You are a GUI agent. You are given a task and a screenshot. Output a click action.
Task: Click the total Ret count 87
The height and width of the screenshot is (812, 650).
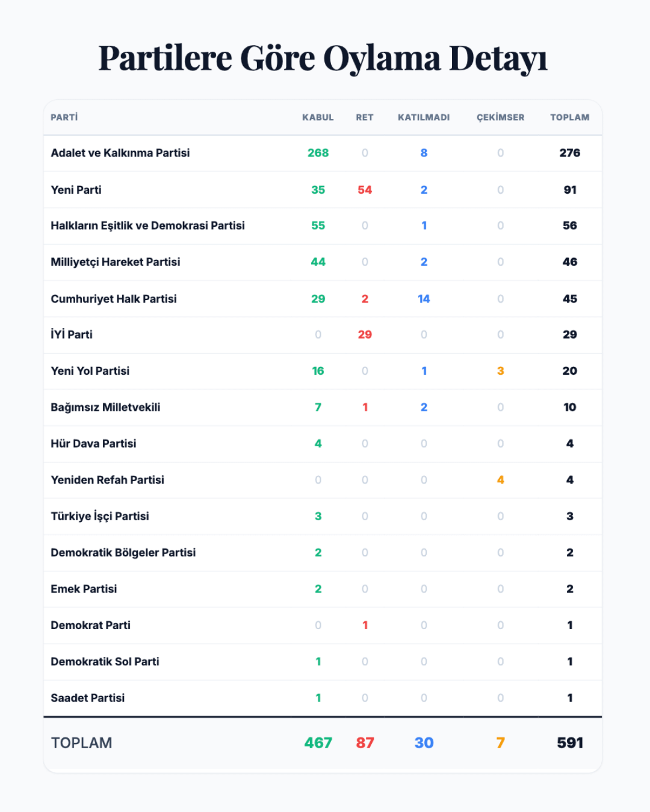click(365, 743)
